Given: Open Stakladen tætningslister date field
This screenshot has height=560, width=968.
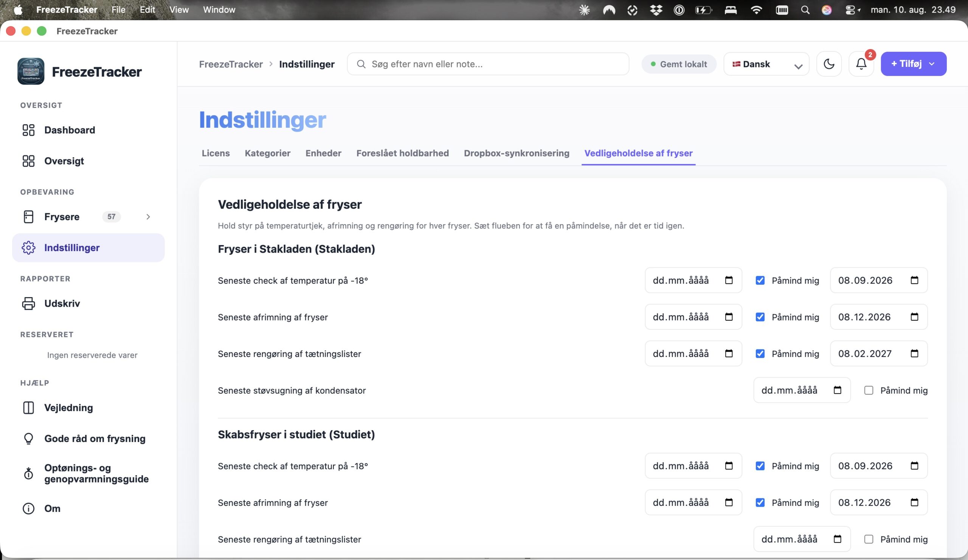Looking at the screenshot, I should click(x=693, y=354).
